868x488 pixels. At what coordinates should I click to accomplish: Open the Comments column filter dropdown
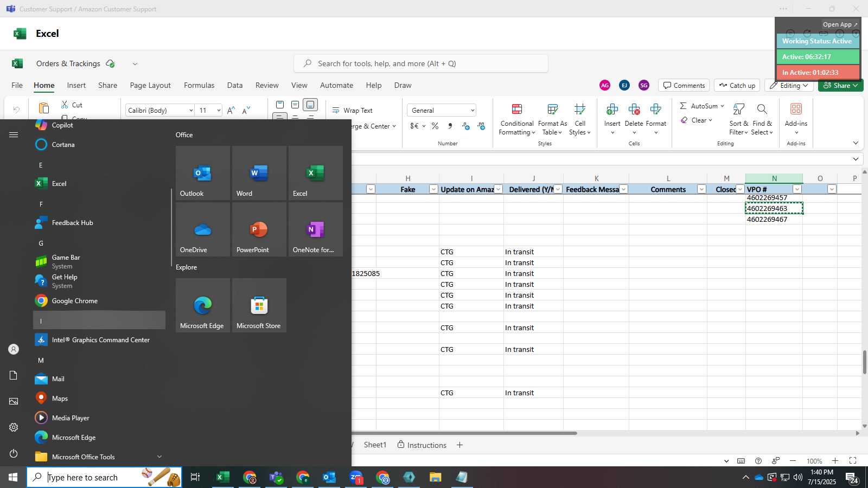point(701,189)
